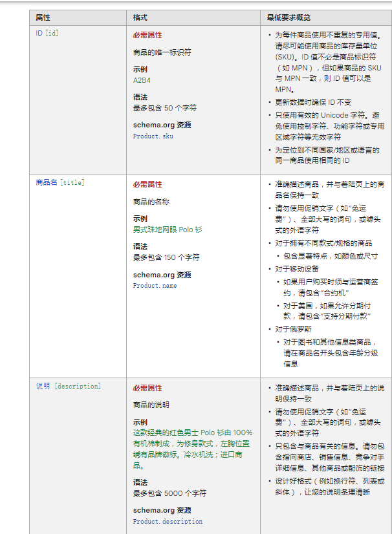Click the text 商品的说明
392x534 pixels.
click(151, 405)
